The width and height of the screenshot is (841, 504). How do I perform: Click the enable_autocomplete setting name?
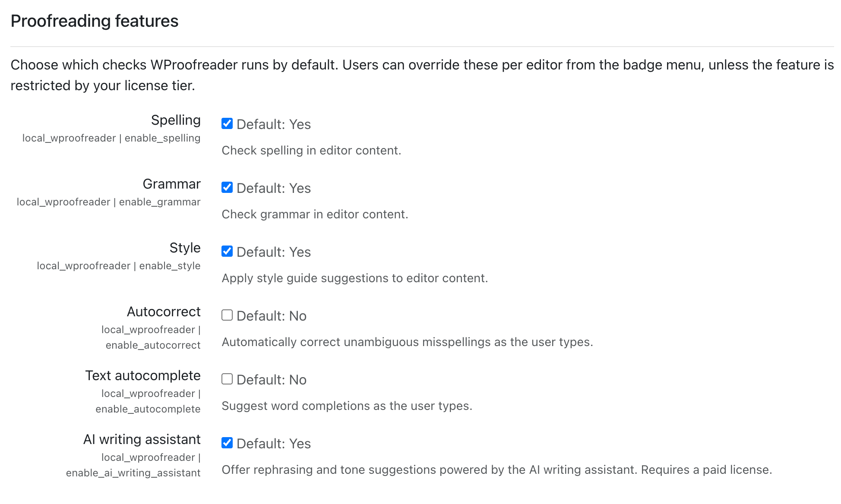[148, 409]
